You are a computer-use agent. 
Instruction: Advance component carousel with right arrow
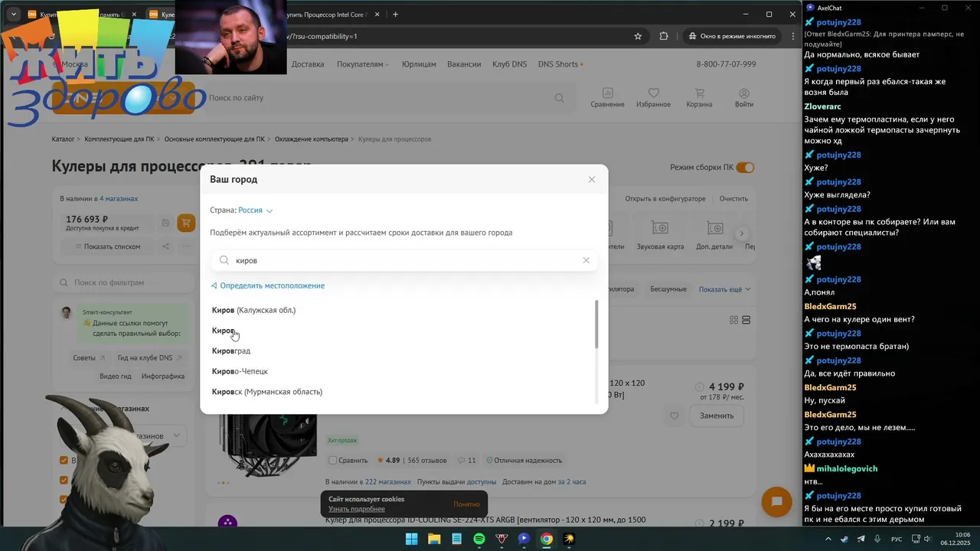pos(741,233)
